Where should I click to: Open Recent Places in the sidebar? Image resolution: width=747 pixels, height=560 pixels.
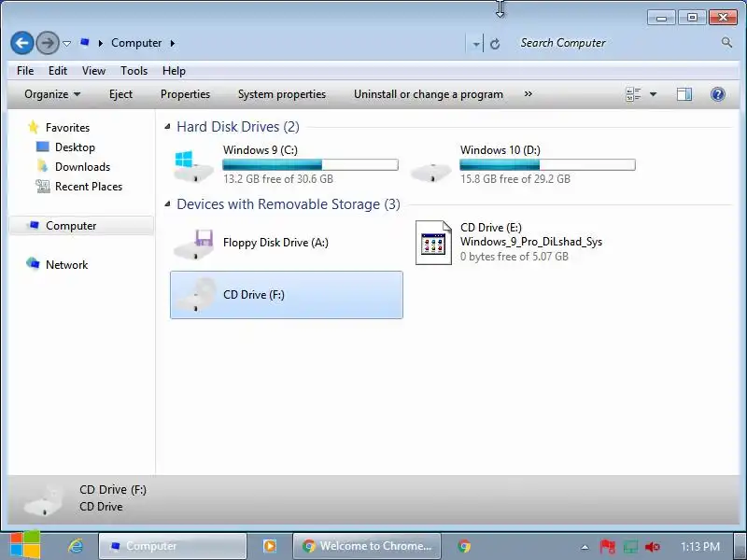[89, 187]
